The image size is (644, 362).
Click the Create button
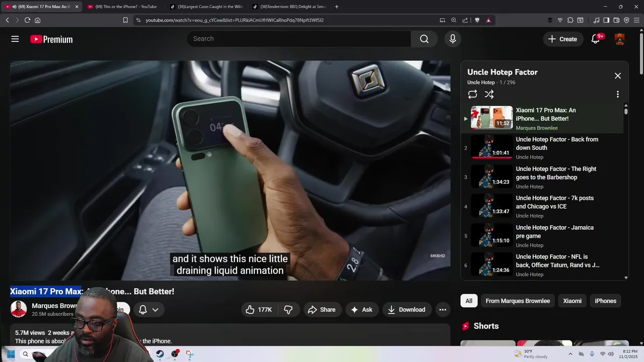click(563, 39)
